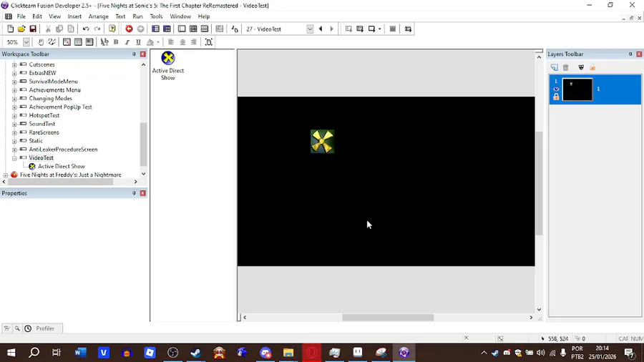Viewport: 644px width, 362px height.
Task: Redo the last action
Action: point(97,29)
